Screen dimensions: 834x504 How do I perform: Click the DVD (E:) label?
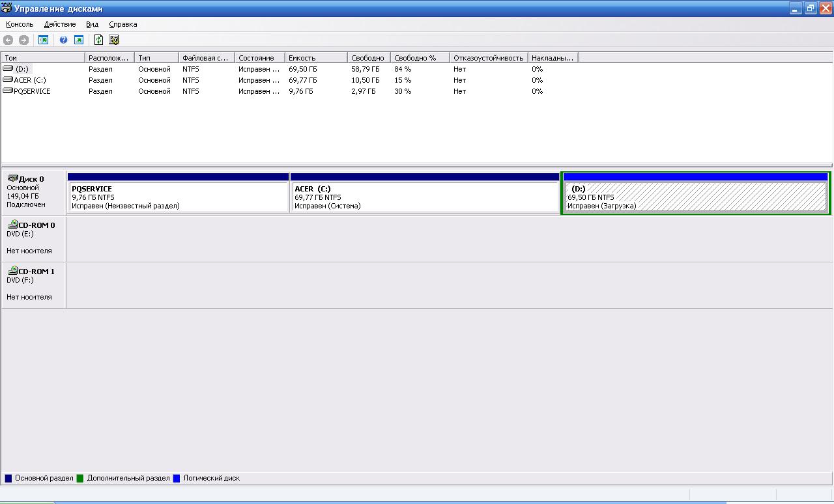[20, 234]
